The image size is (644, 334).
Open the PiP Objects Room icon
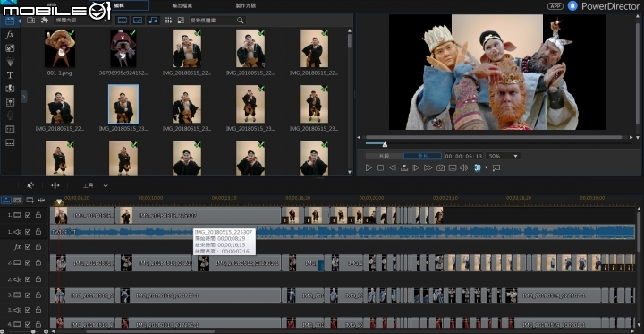pos(10,48)
